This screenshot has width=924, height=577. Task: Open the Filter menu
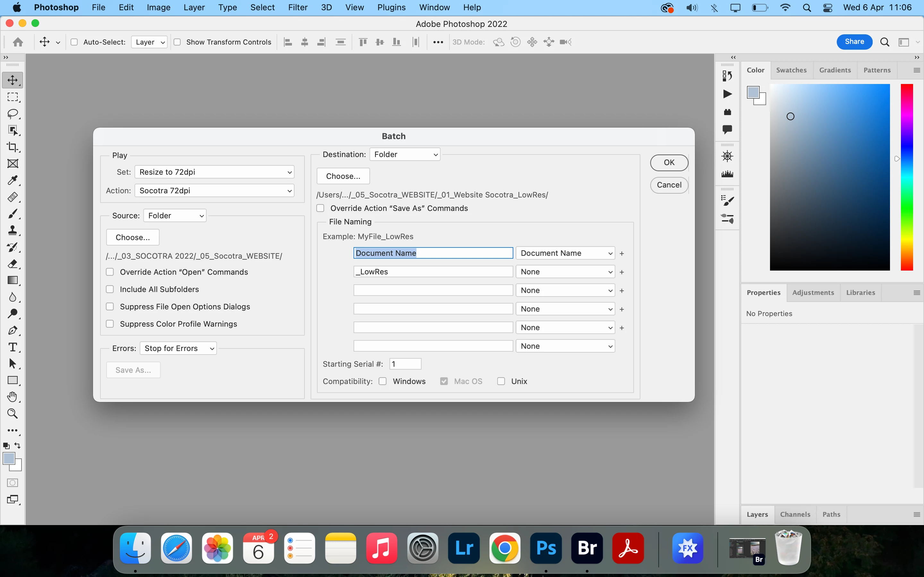297,7
